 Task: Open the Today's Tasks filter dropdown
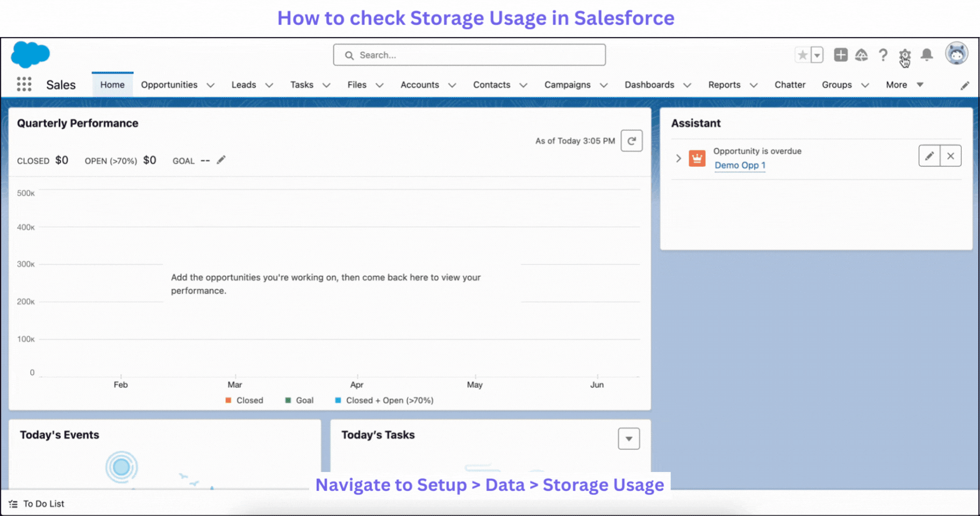click(x=629, y=439)
